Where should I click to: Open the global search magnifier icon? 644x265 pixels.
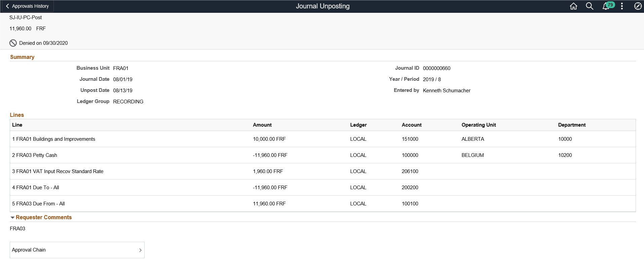point(590,6)
